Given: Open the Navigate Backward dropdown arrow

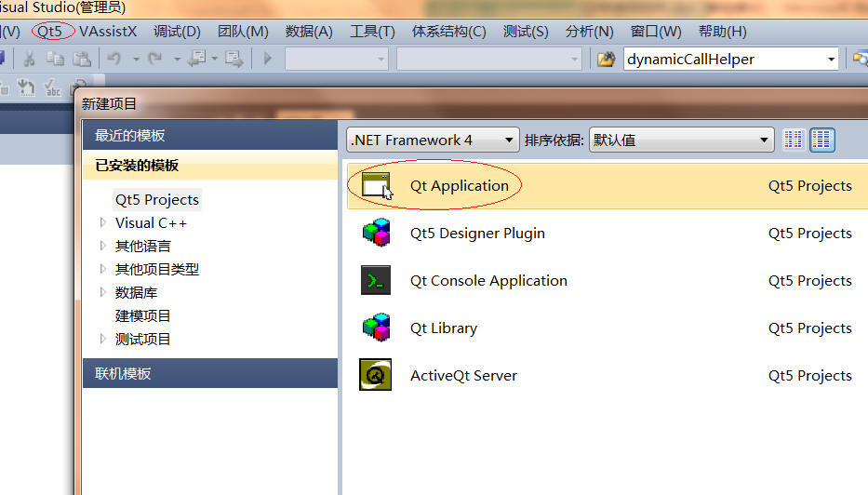Looking at the screenshot, I should (214, 59).
